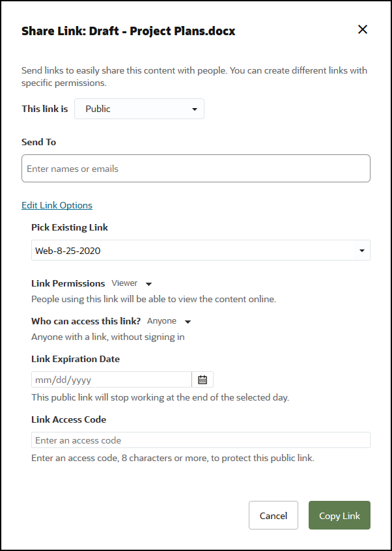Screen dimensions: 392x551
Task: Click the Send To label
Action: tap(39, 142)
